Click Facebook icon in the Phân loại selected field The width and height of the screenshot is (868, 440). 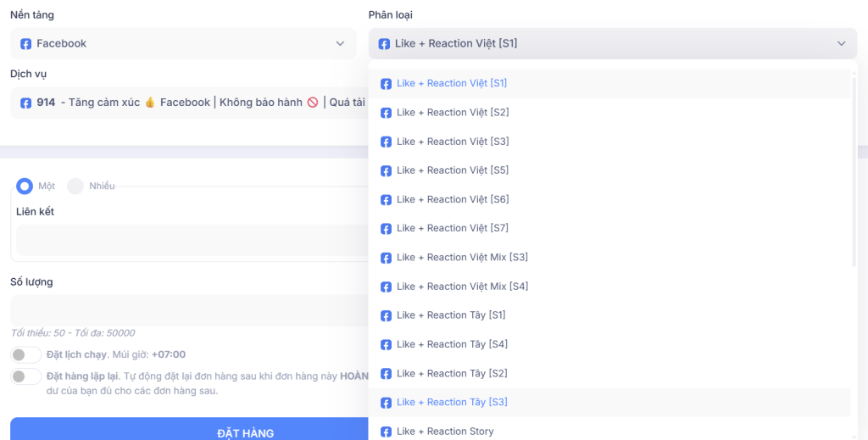coord(384,44)
